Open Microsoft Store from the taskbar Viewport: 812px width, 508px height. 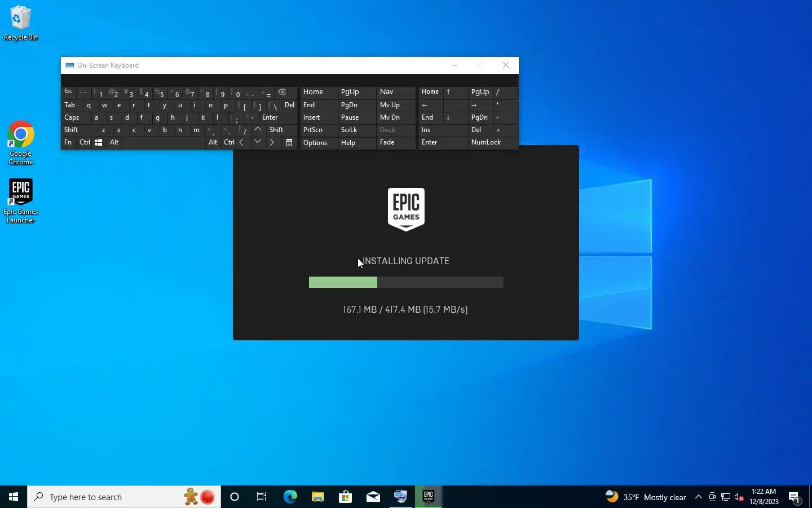(x=346, y=497)
